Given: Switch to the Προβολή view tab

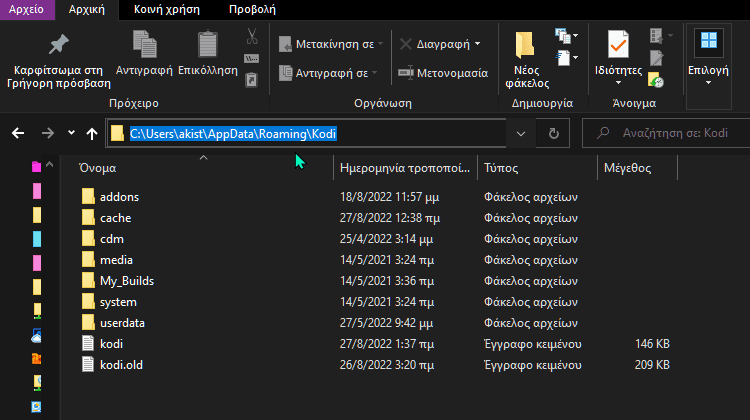Looking at the screenshot, I should pyautogui.click(x=252, y=10).
